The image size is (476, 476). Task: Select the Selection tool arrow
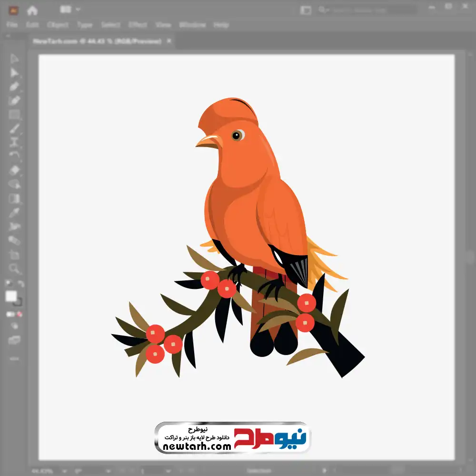(14, 59)
